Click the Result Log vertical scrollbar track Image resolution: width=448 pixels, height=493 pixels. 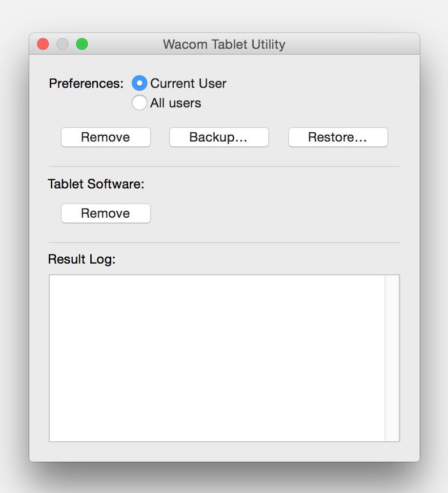(392, 358)
